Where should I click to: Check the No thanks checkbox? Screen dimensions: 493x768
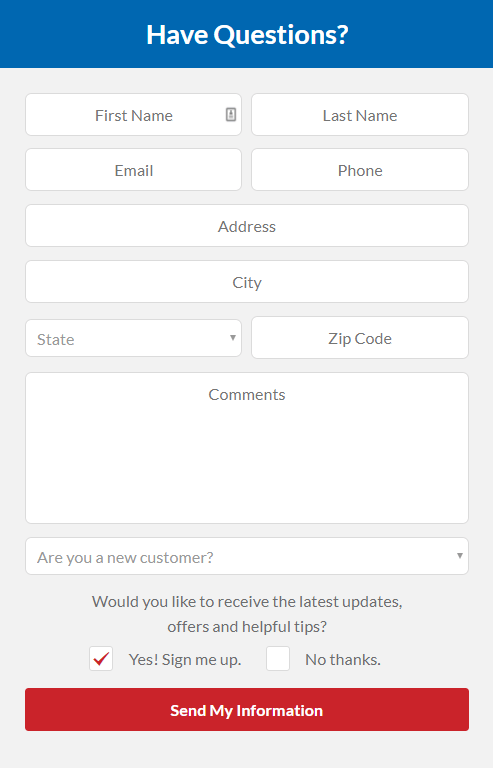[278, 659]
